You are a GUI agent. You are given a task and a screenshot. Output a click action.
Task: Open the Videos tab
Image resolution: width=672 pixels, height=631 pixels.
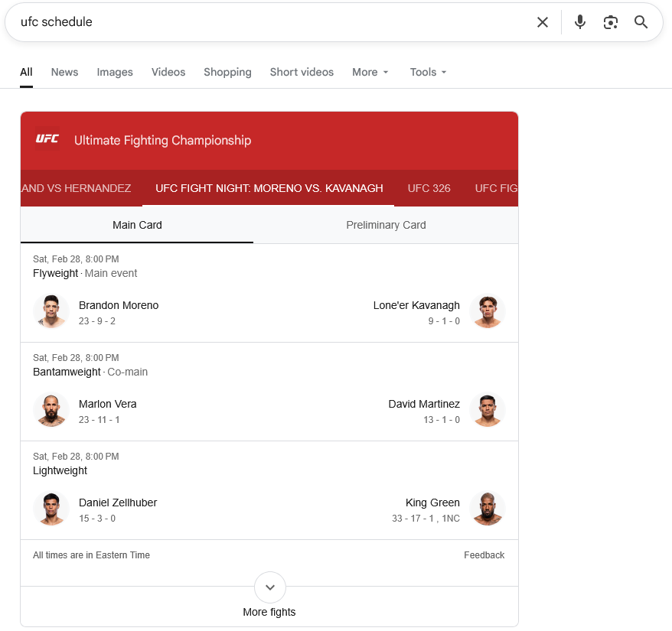[x=168, y=72]
